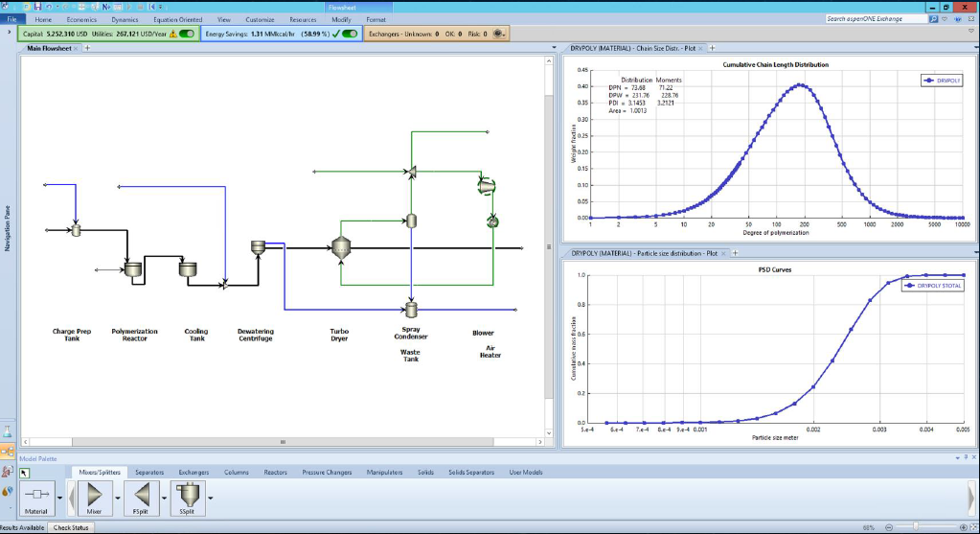The image size is (980, 534).
Task: Save the simulation using the floppy icon
Action: 37,7
